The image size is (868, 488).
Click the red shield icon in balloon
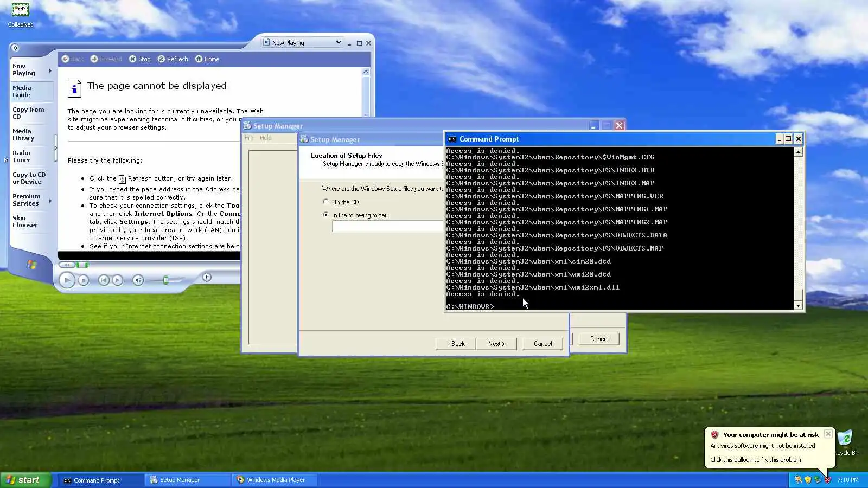pyautogui.click(x=714, y=435)
